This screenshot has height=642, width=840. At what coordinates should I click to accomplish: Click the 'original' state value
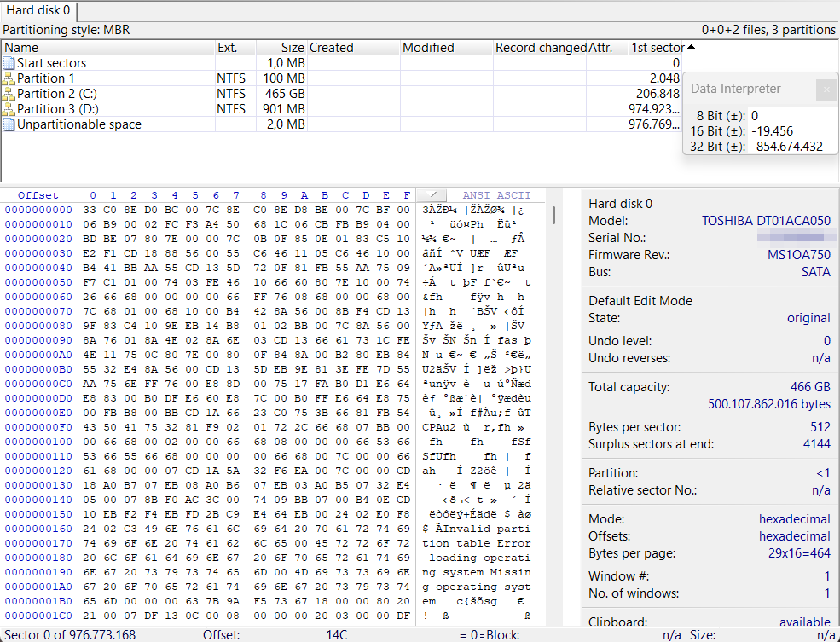[x=808, y=318]
